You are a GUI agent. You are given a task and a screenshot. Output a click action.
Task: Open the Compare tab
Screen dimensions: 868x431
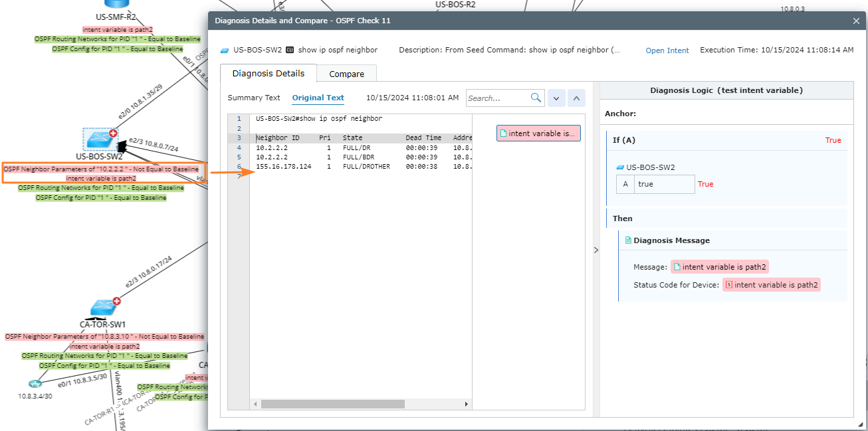[347, 74]
